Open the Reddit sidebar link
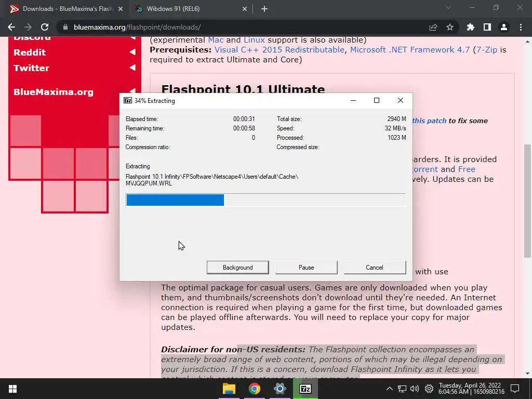The image size is (532, 399). [x=30, y=52]
